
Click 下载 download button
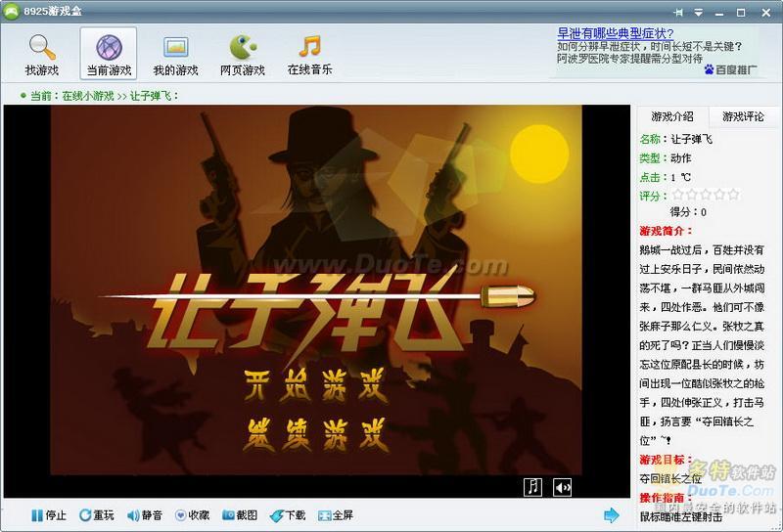[x=288, y=515]
